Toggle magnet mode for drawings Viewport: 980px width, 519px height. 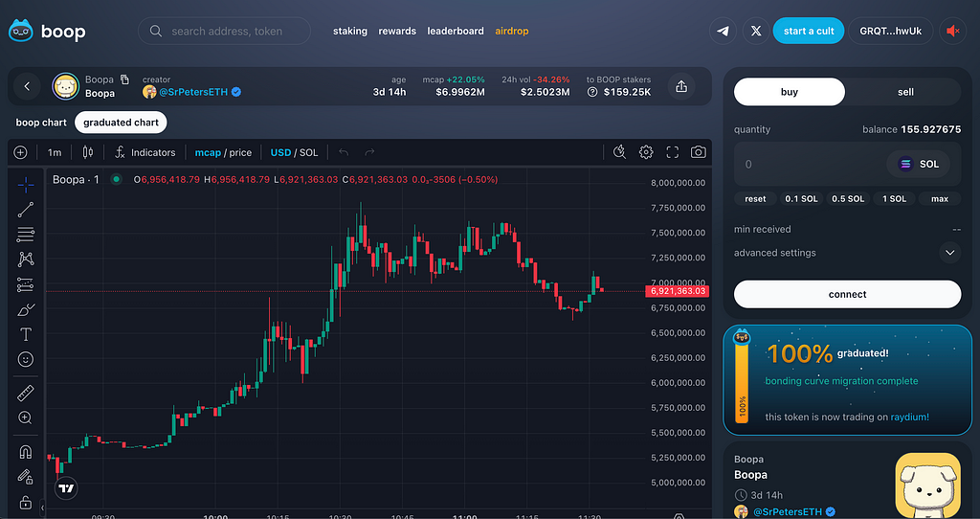click(x=26, y=451)
